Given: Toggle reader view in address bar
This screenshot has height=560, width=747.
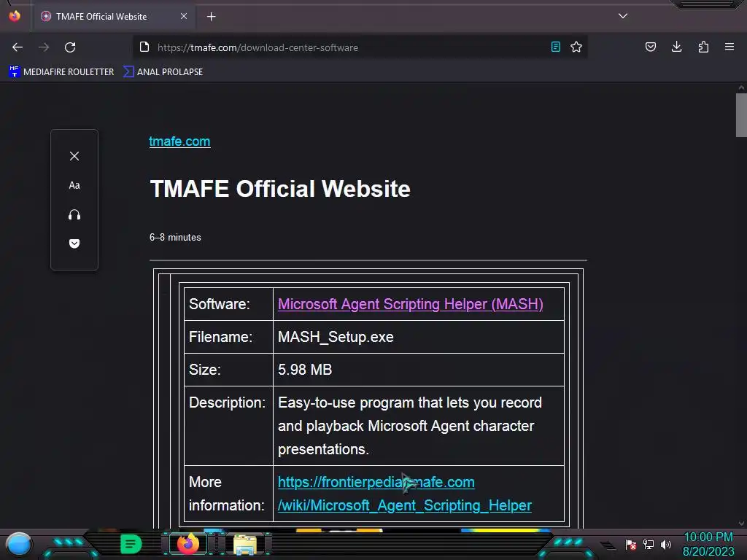Looking at the screenshot, I should point(555,47).
